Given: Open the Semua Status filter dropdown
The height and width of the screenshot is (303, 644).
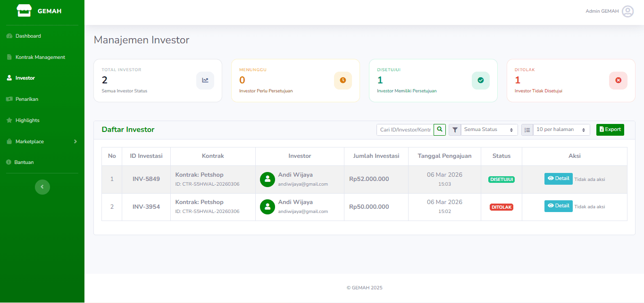Looking at the screenshot, I should pyautogui.click(x=489, y=130).
